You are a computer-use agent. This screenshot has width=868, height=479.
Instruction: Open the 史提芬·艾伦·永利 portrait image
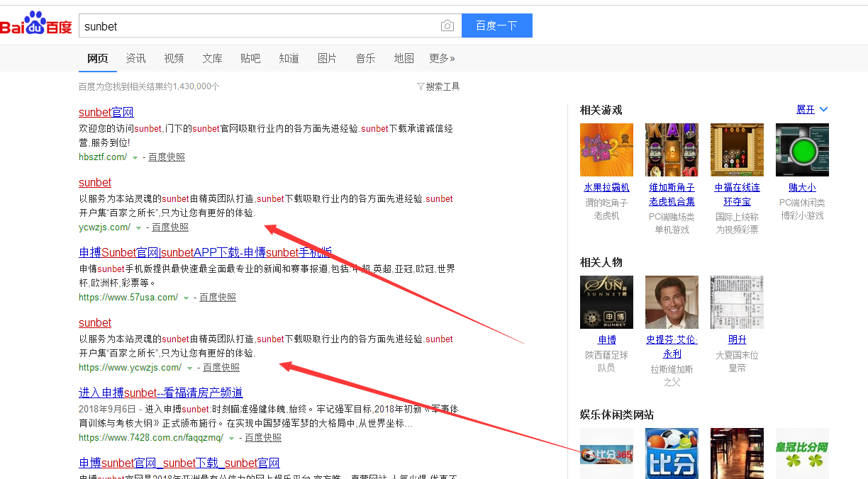pyautogui.click(x=672, y=302)
